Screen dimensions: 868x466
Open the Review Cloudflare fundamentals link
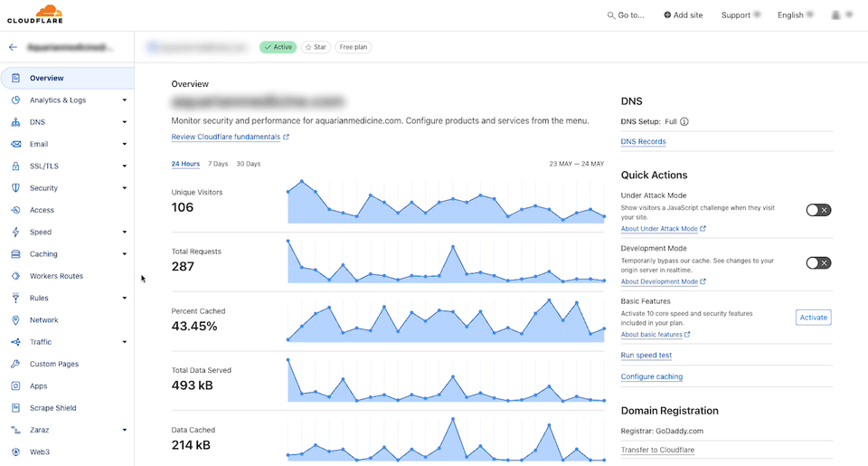(x=226, y=137)
